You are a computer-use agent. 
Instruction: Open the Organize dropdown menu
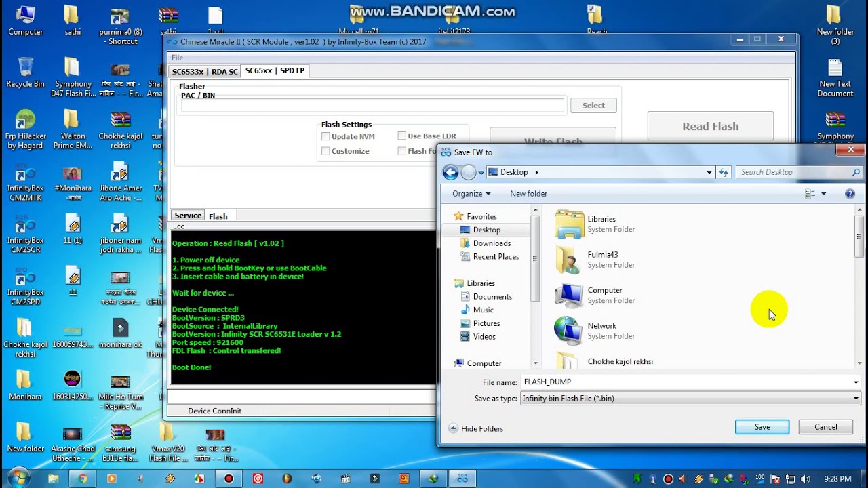click(471, 194)
